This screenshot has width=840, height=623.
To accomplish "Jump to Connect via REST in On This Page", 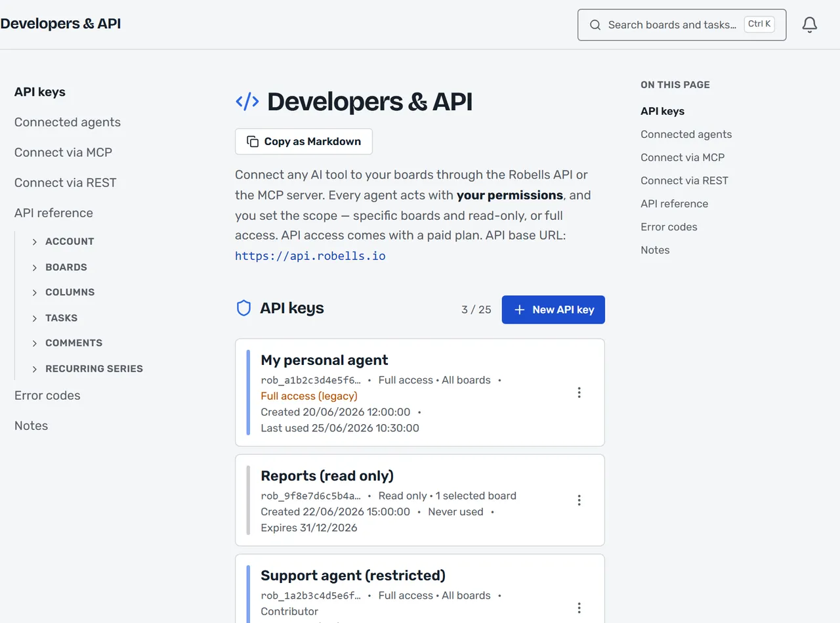I will pyautogui.click(x=684, y=181).
